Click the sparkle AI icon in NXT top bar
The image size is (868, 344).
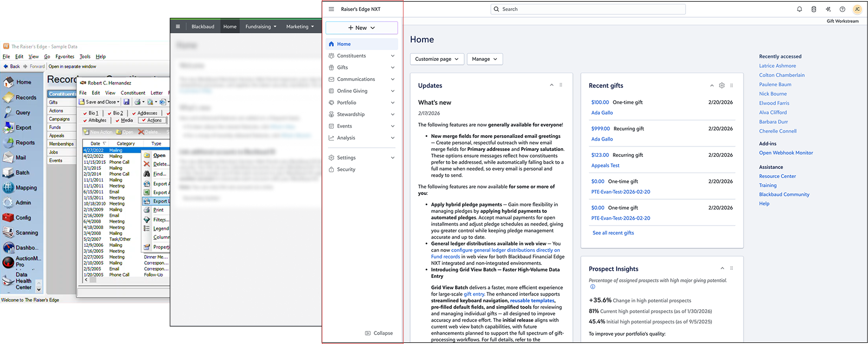(x=828, y=9)
